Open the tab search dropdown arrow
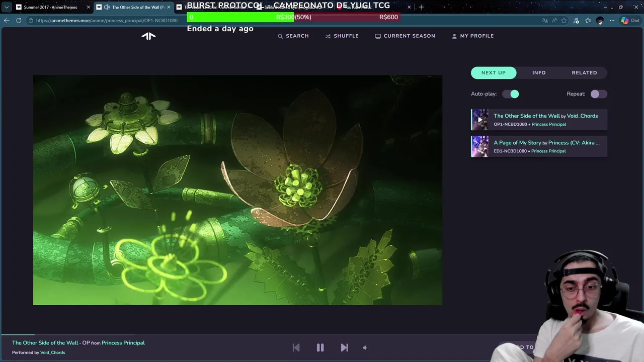The image size is (644, 362). click(x=7, y=7)
